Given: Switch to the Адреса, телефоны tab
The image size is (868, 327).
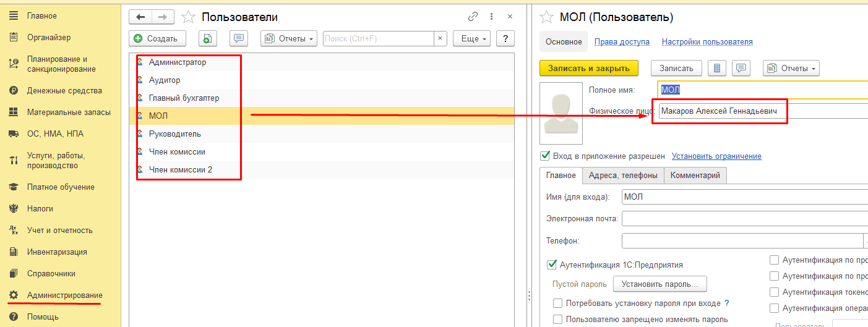Looking at the screenshot, I should [623, 175].
